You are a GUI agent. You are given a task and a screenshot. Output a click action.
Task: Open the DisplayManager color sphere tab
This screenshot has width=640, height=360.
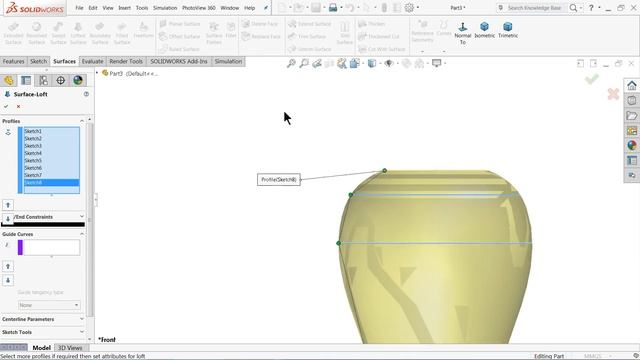pos(78,80)
